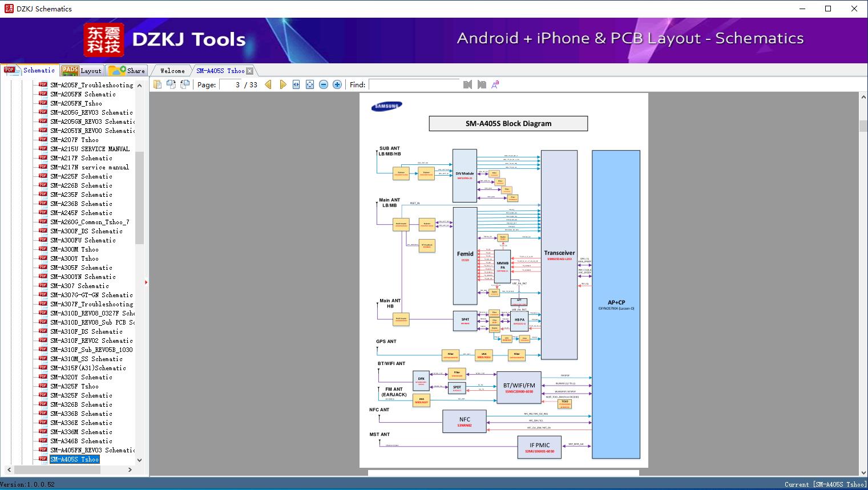Screen dimensions: 868x490
Task: Select SM-A307F_Troubleshooting entry
Action: (x=91, y=304)
